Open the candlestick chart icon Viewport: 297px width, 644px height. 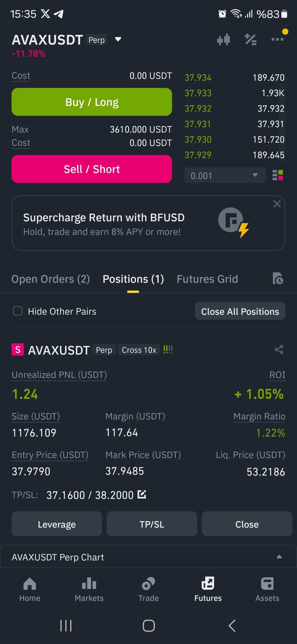(x=223, y=39)
